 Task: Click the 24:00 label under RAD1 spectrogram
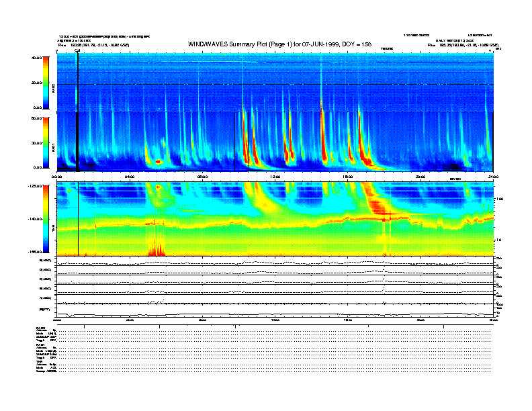493,177
